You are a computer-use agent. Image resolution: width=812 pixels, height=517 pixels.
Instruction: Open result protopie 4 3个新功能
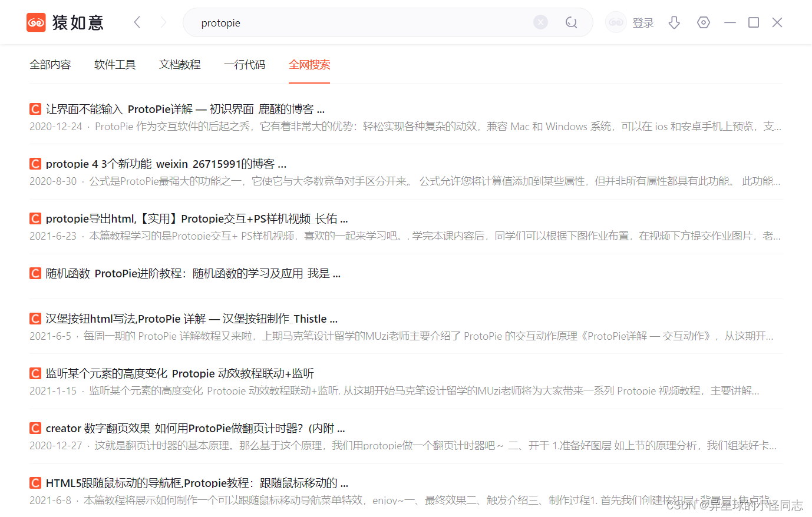[x=166, y=164]
